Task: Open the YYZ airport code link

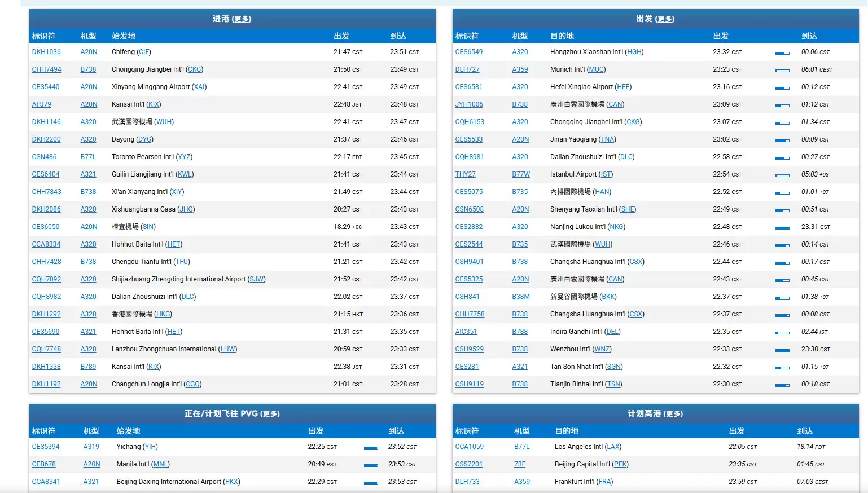Action: (x=184, y=157)
